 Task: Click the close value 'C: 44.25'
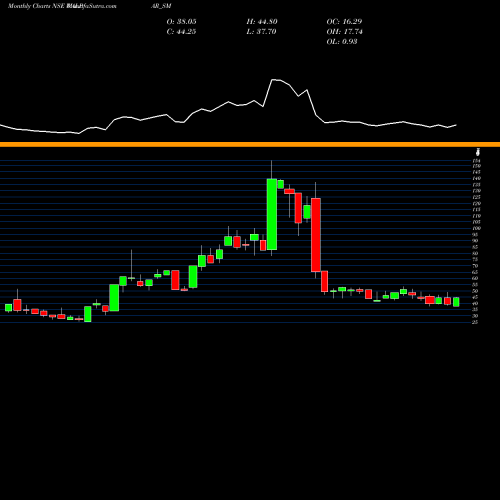pos(181,32)
